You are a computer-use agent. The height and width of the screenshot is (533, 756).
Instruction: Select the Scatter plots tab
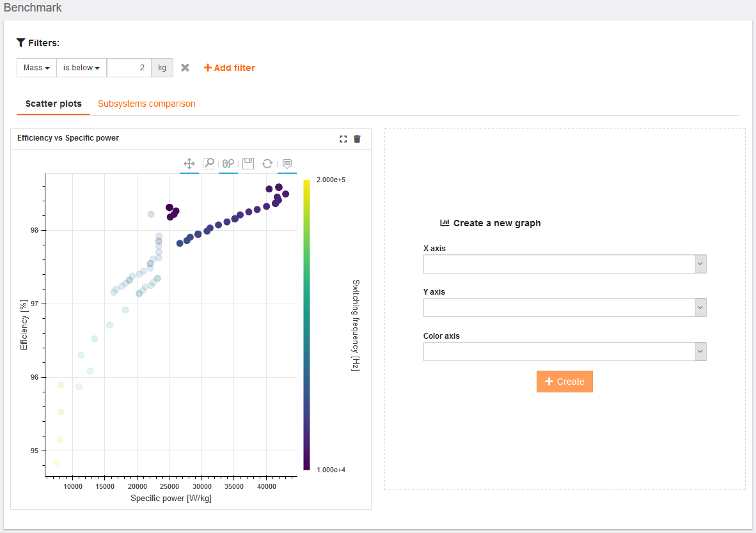pyautogui.click(x=53, y=104)
